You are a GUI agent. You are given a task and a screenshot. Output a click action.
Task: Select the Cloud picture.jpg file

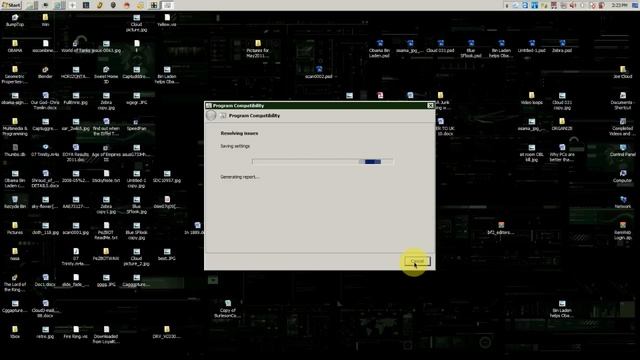pyautogui.click(x=136, y=23)
